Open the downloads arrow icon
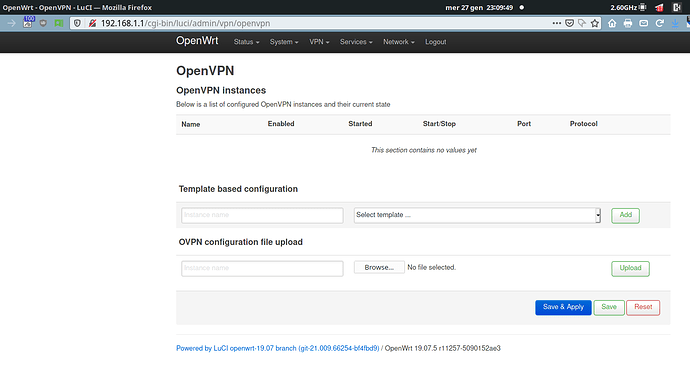This screenshot has width=690, height=379. click(675, 24)
